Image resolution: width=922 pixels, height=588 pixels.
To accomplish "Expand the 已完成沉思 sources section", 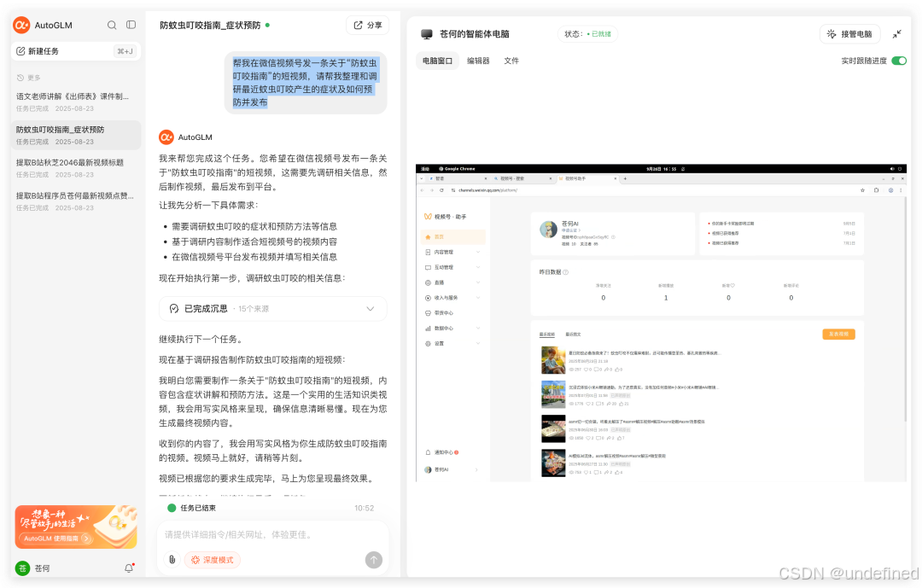I will click(370, 309).
